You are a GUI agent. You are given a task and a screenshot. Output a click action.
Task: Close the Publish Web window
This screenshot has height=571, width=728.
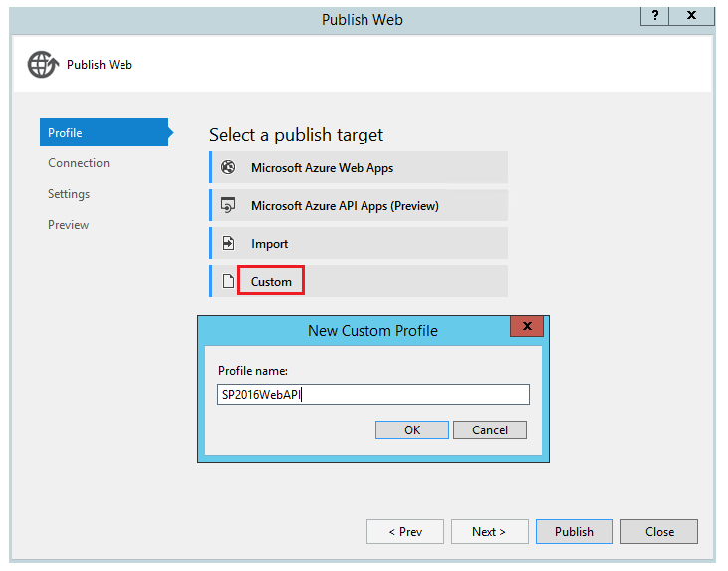pyautogui.click(x=691, y=15)
